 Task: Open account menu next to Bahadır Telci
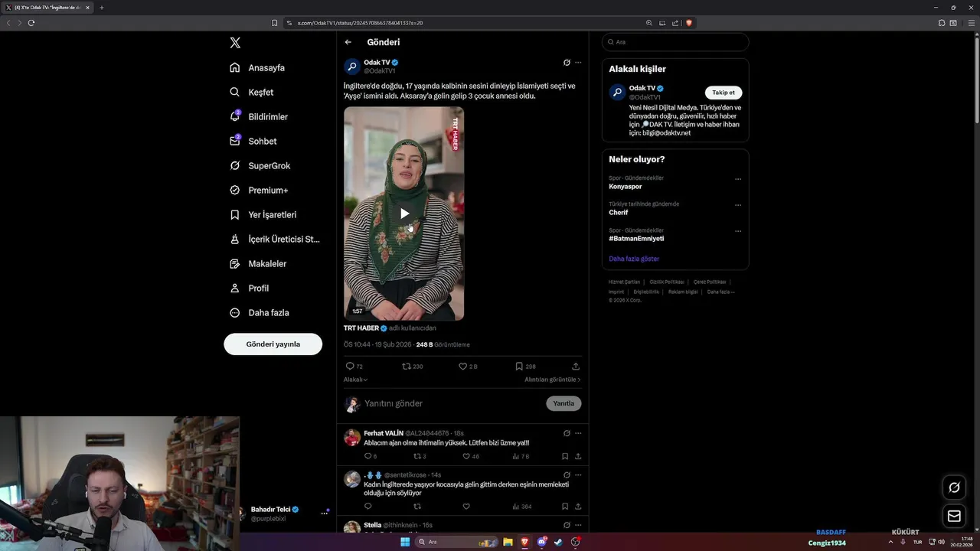[x=325, y=514]
